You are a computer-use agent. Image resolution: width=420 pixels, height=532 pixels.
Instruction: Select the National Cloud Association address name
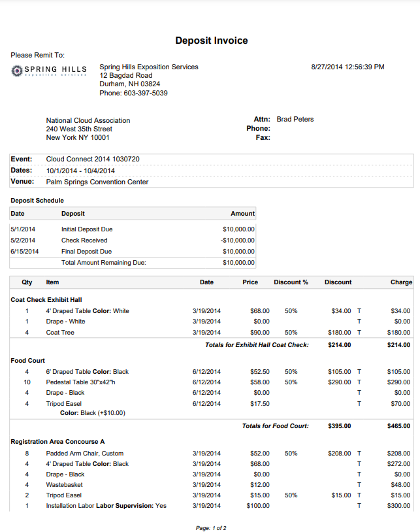[88, 120]
